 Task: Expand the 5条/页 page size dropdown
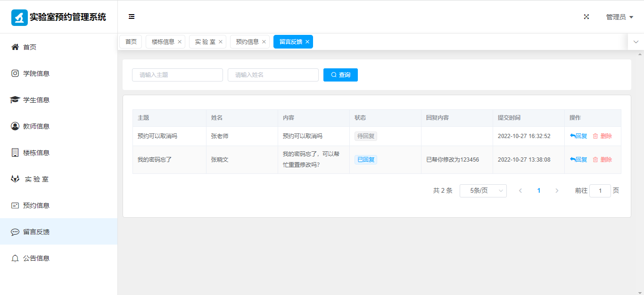point(483,191)
